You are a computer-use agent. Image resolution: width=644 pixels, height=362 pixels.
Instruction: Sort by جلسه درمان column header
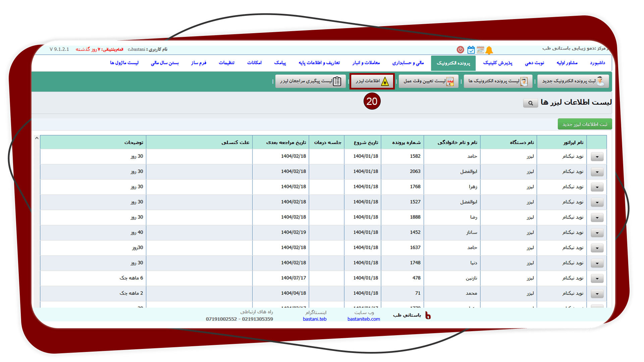point(326,142)
